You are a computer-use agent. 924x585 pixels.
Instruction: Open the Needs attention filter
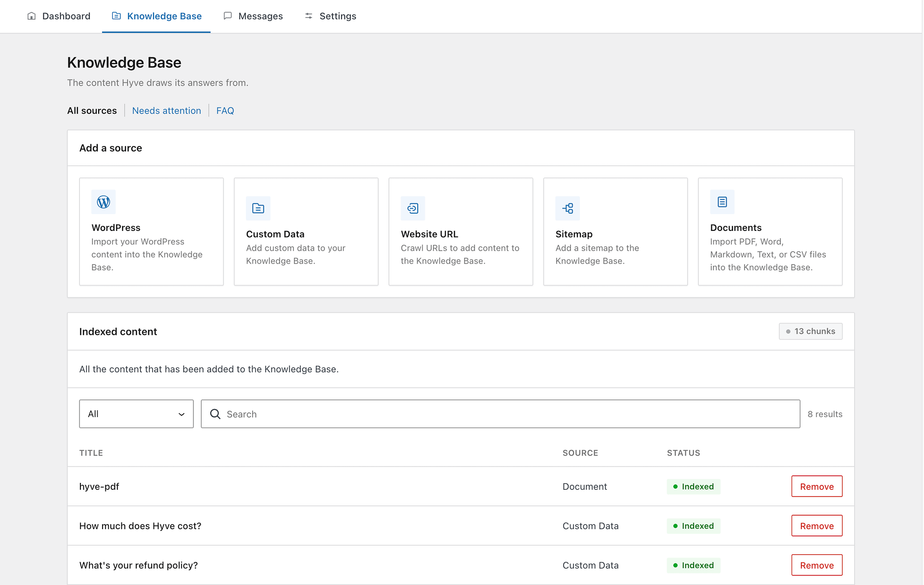[x=167, y=110]
